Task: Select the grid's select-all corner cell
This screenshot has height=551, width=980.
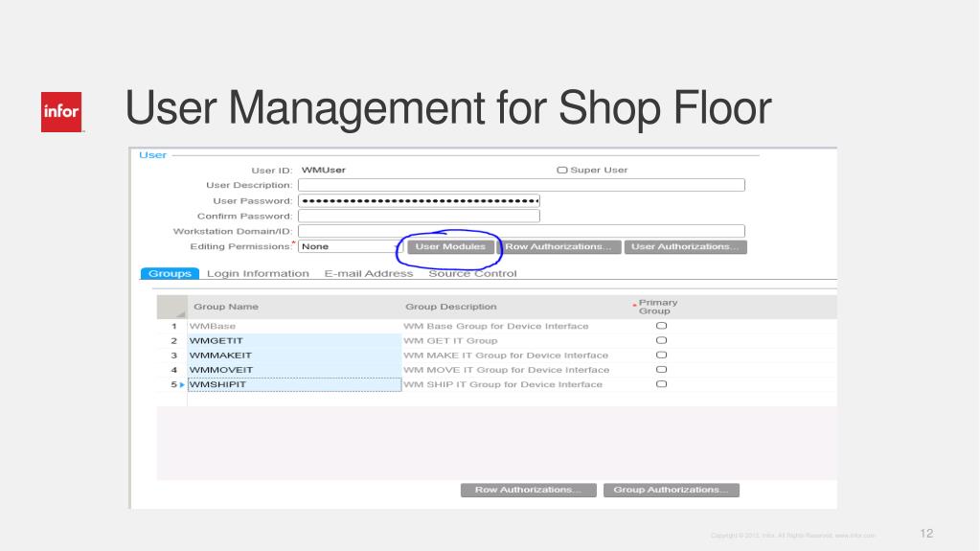Action: coord(171,307)
